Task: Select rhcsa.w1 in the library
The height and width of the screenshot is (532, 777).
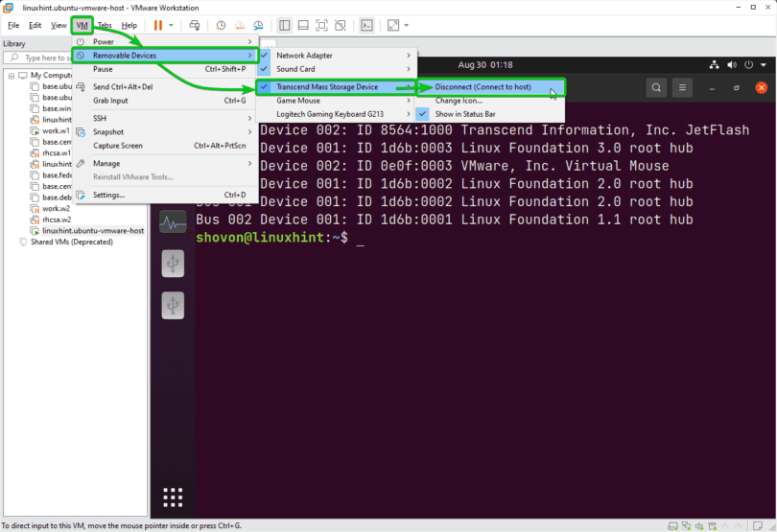Action: [56, 153]
